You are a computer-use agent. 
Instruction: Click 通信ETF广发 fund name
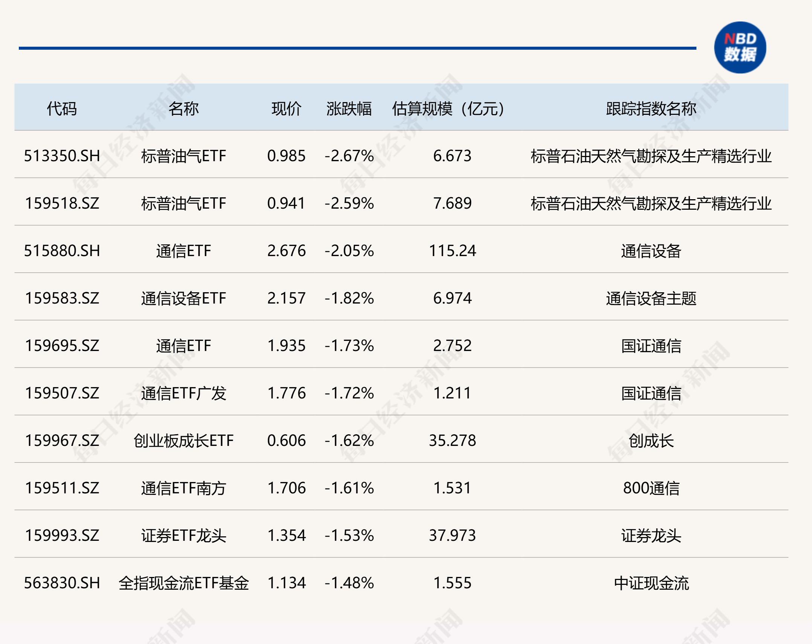183,393
